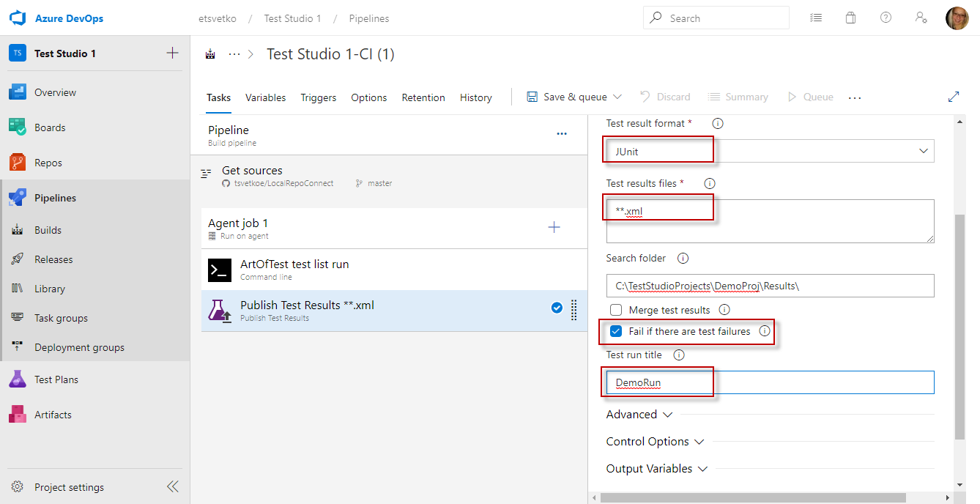Click the Boards icon in the sidebar

(18, 127)
